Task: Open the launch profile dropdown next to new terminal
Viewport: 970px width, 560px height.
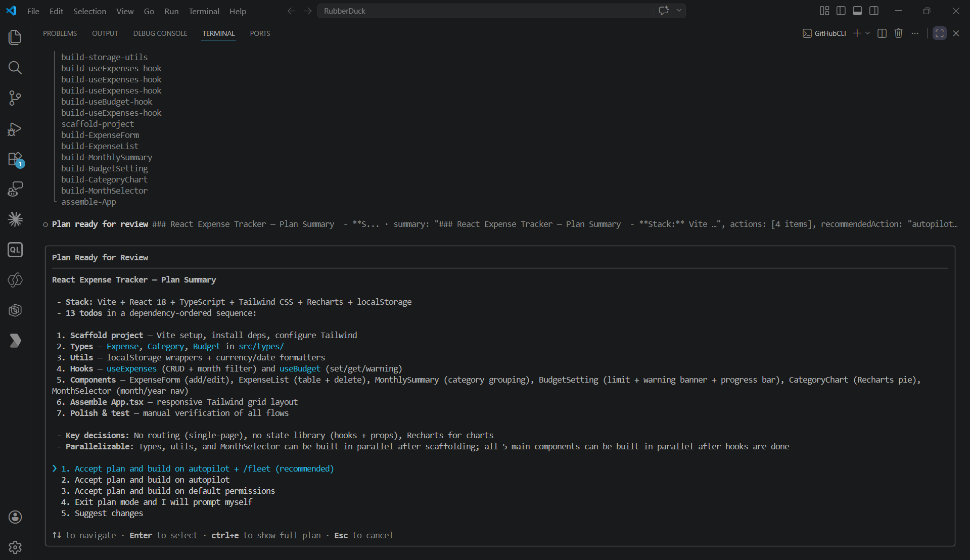Action: coord(868,33)
